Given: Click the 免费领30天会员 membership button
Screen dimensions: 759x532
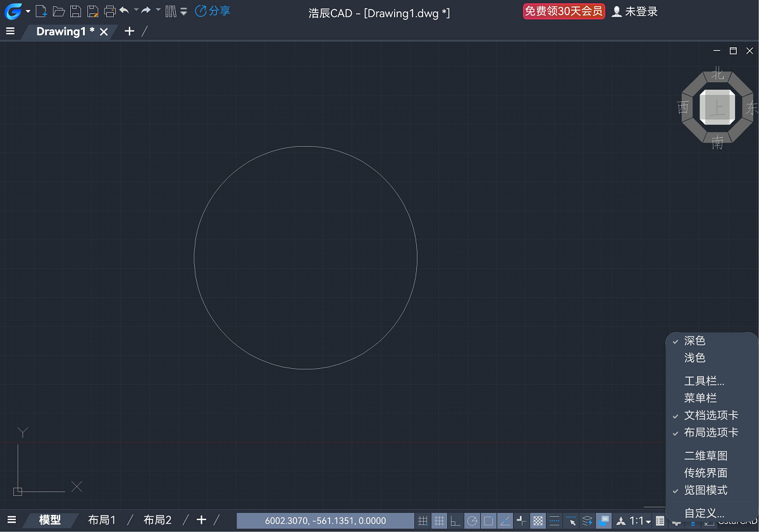Looking at the screenshot, I should click(564, 11).
